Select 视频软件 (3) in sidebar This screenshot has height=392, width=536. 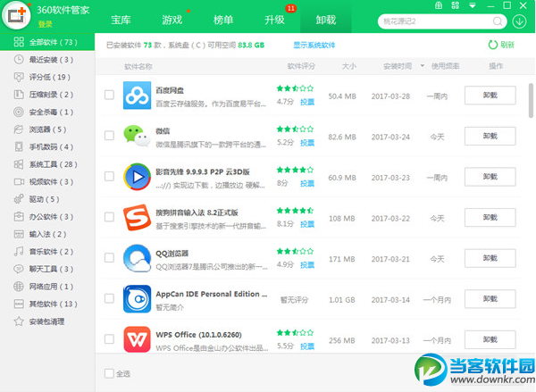tap(47, 182)
